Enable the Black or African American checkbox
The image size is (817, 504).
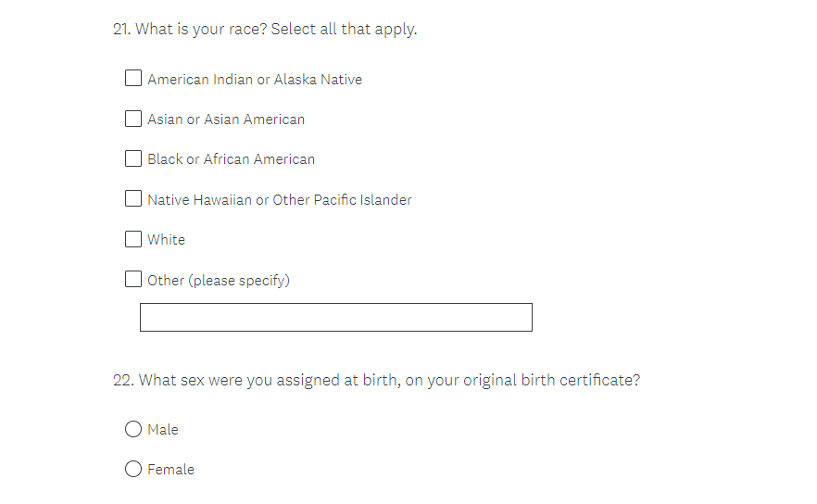tap(133, 158)
